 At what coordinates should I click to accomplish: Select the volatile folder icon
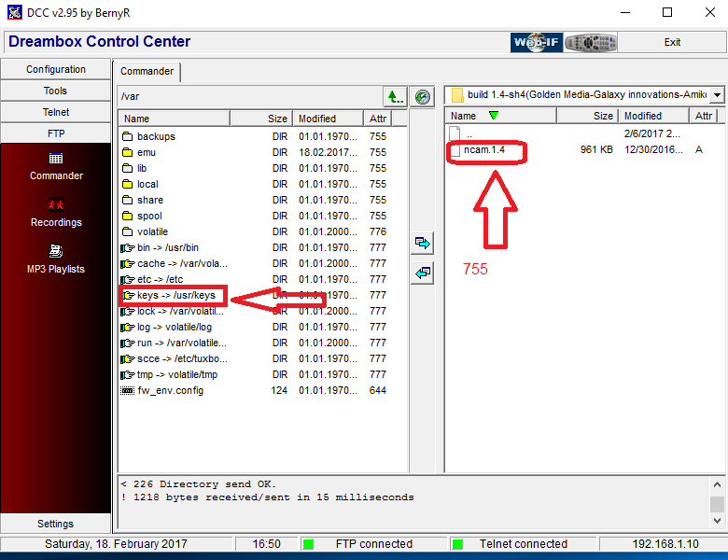pyautogui.click(x=127, y=231)
